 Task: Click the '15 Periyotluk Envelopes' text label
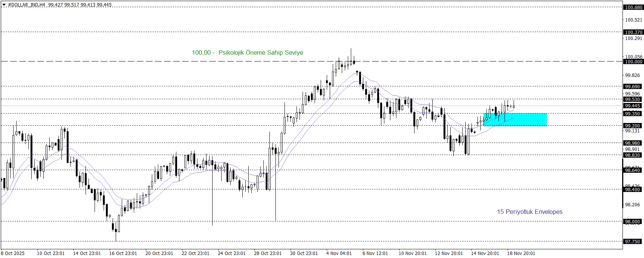coord(529,212)
